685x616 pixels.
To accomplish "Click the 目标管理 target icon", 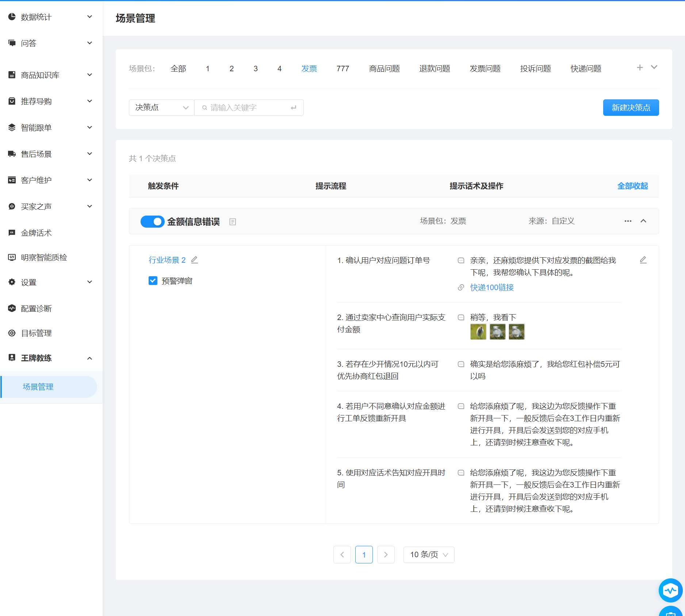I will click(x=12, y=333).
